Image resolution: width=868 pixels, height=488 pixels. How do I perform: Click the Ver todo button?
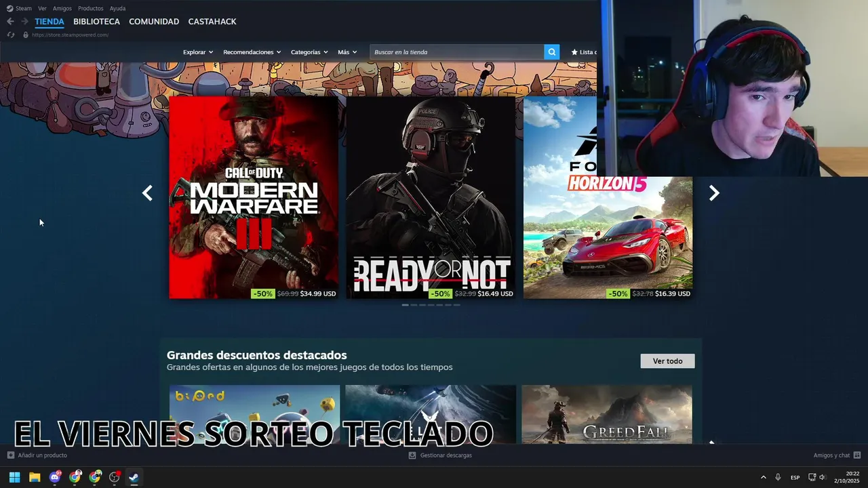point(667,361)
